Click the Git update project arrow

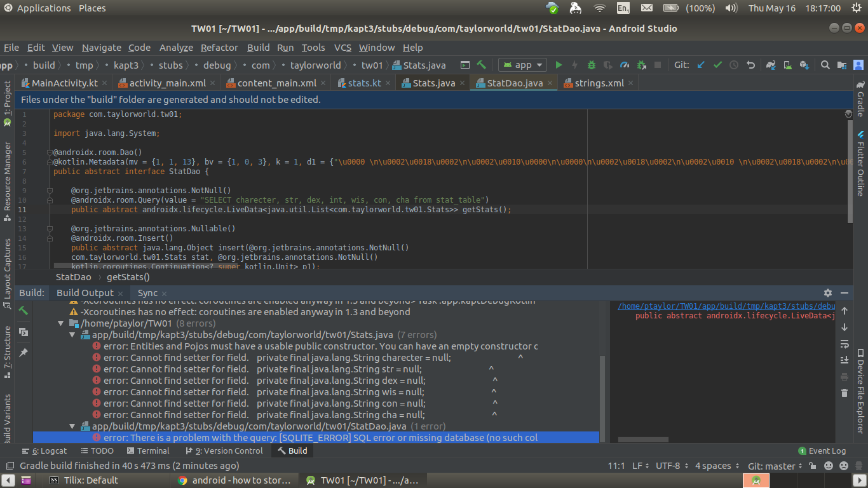click(x=701, y=65)
